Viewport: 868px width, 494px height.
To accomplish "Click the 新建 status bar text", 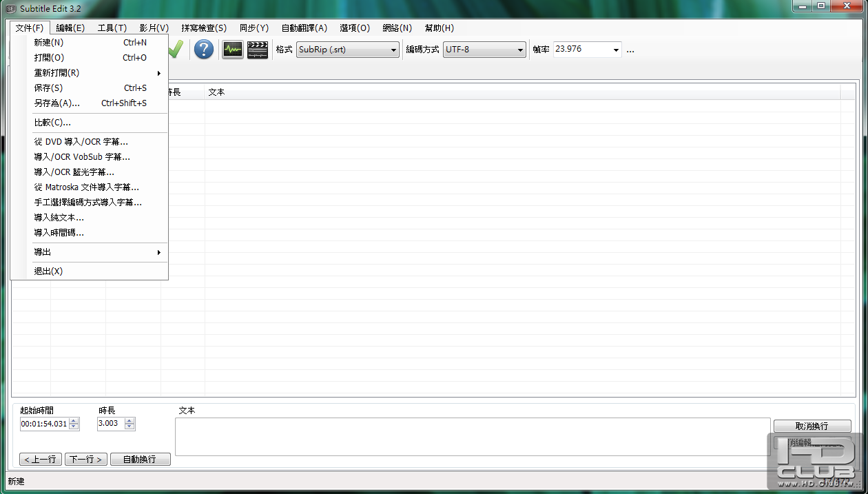I will (x=16, y=481).
